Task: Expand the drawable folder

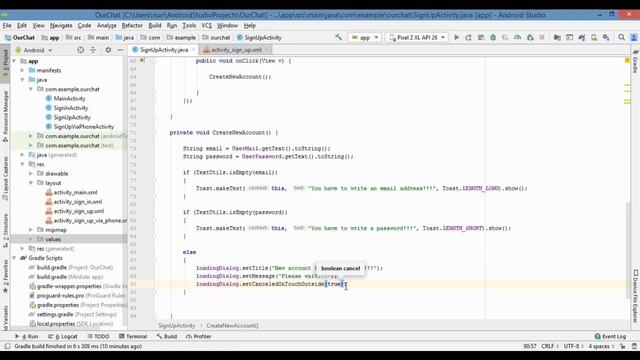Action: pyautogui.click(x=31, y=173)
